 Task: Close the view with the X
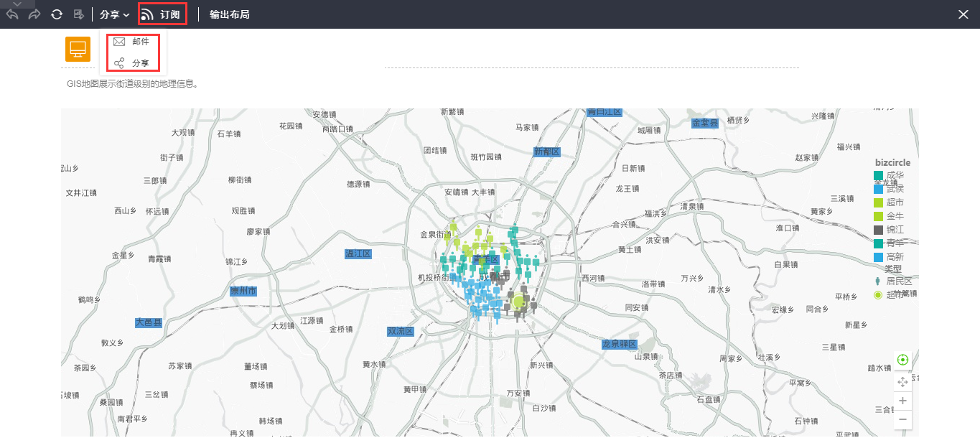[x=963, y=14]
